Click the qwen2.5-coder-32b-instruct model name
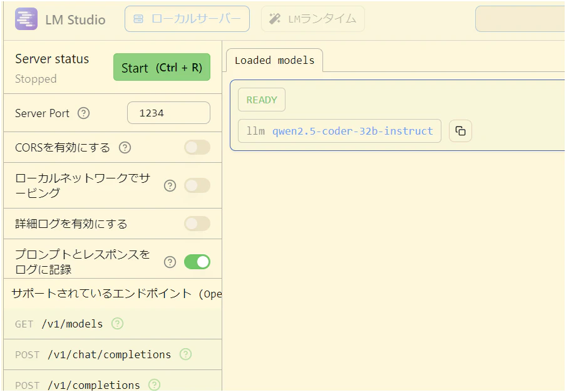The image size is (566, 392). 352,131
